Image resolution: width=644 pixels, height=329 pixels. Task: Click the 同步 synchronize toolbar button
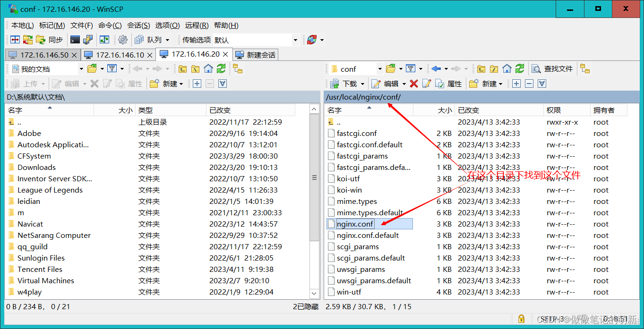coord(50,40)
